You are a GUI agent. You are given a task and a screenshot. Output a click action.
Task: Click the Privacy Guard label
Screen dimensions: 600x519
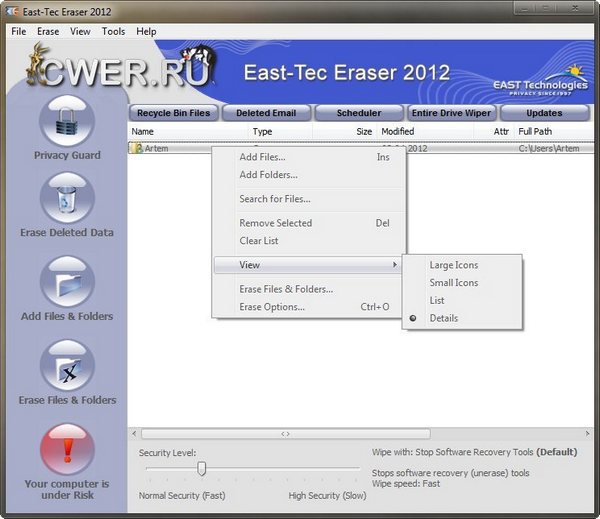[x=67, y=155]
